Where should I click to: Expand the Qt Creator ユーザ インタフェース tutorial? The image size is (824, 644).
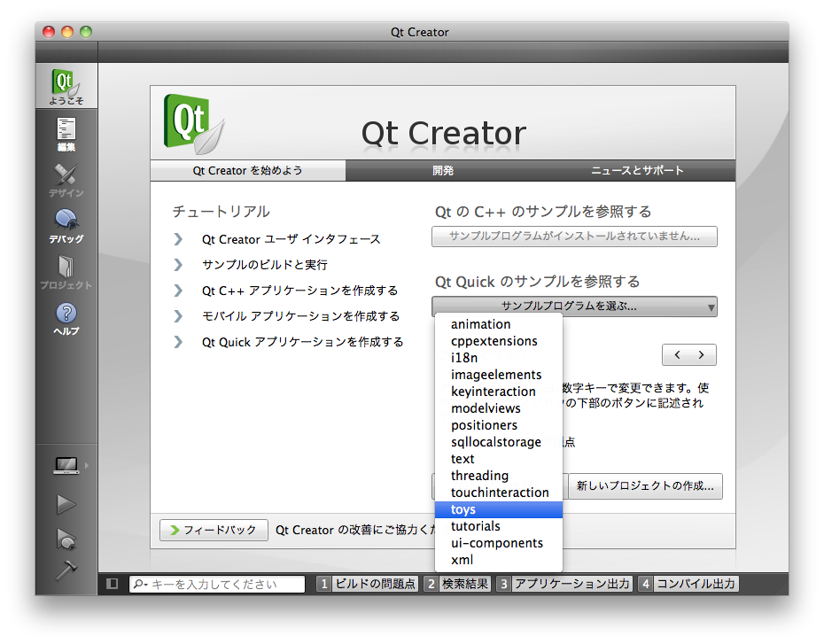click(x=291, y=239)
